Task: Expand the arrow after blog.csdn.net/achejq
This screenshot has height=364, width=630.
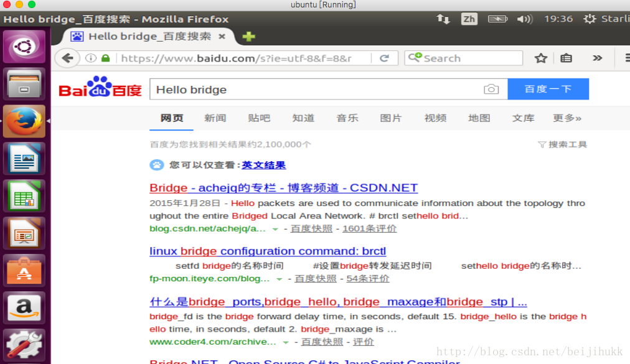Action: click(275, 229)
